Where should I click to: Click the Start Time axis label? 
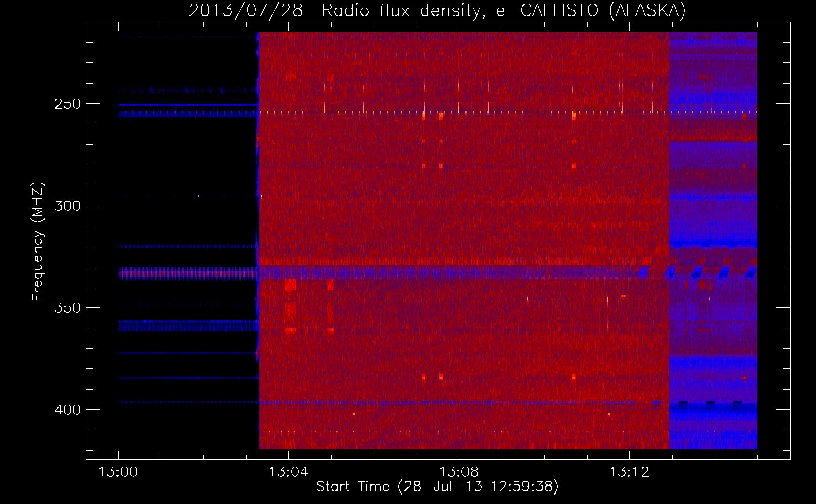tap(437, 487)
